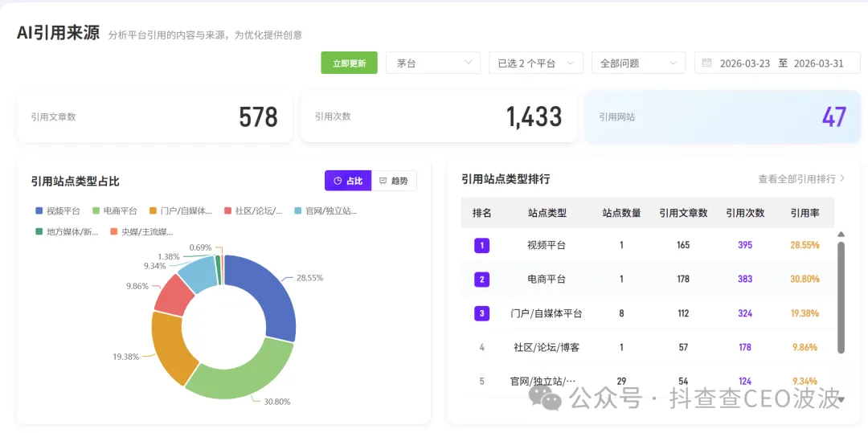The image size is (868, 433).
Task: Select 社区/论坛/博客 row in table
Action: pyautogui.click(x=648, y=348)
